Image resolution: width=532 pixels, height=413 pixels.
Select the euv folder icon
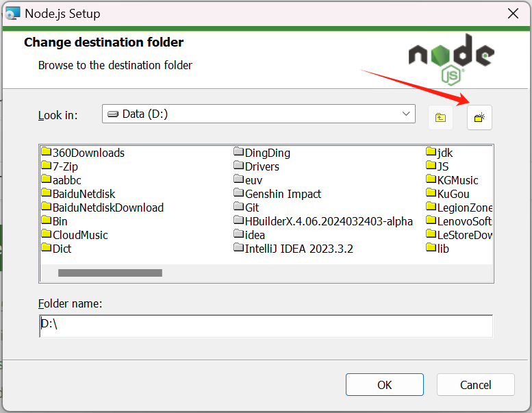point(239,179)
